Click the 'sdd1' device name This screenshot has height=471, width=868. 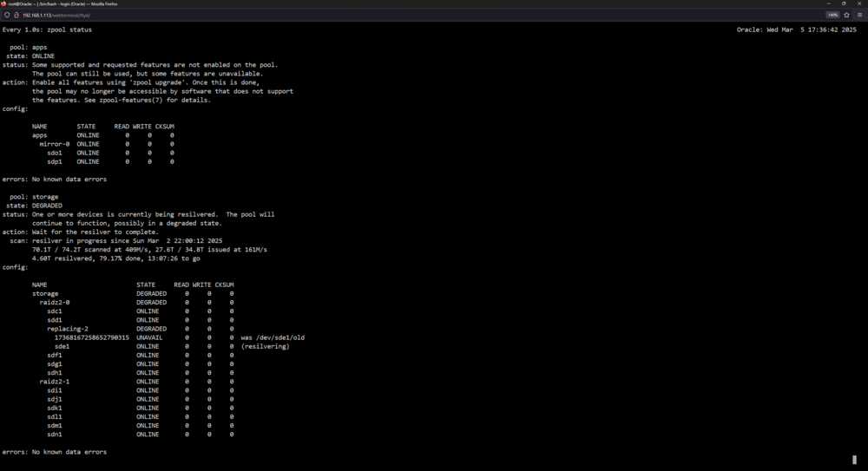[54, 320]
